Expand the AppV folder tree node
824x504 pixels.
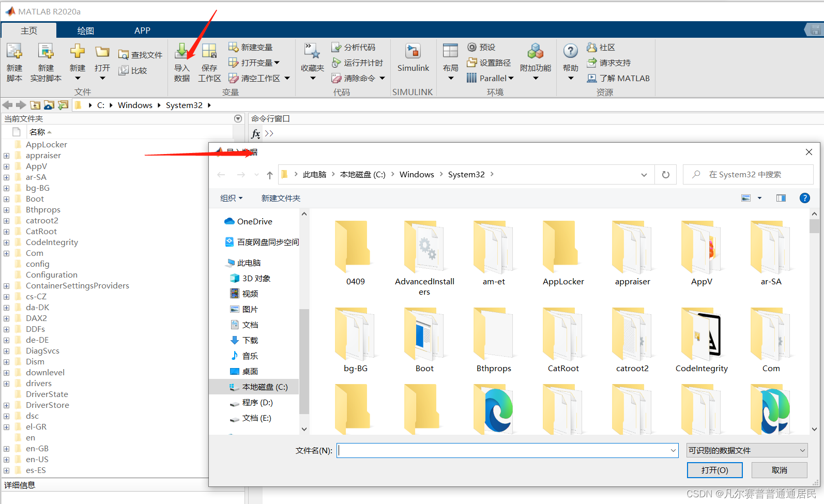coord(6,166)
